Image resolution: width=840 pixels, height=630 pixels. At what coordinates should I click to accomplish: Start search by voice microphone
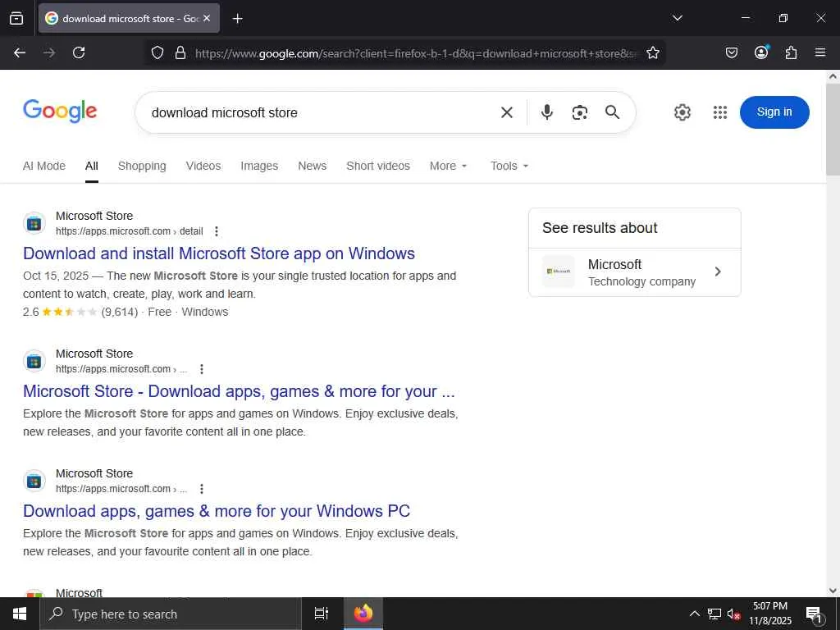(547, 112)
